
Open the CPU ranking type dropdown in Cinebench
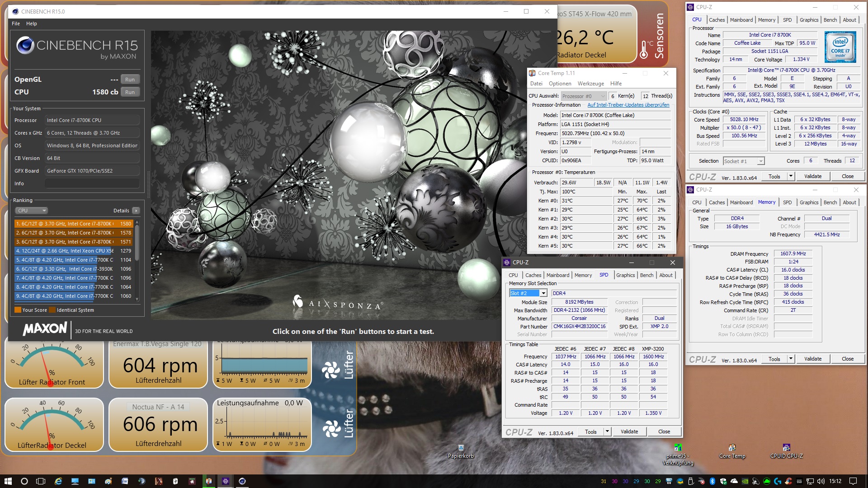point(31,211)
